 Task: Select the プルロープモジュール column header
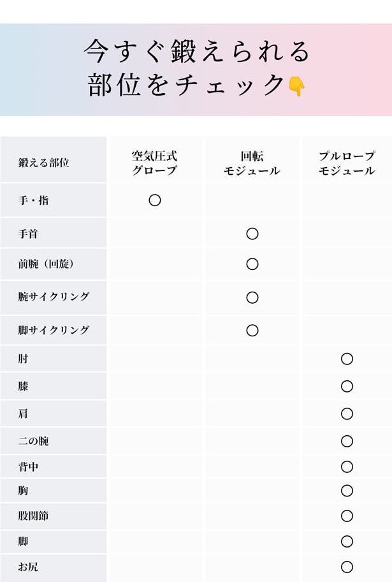[347, 163]
